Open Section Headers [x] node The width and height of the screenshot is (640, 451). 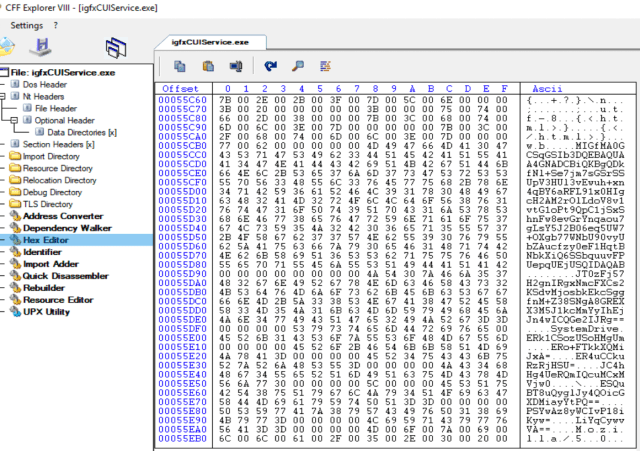[x=59, y=144]
